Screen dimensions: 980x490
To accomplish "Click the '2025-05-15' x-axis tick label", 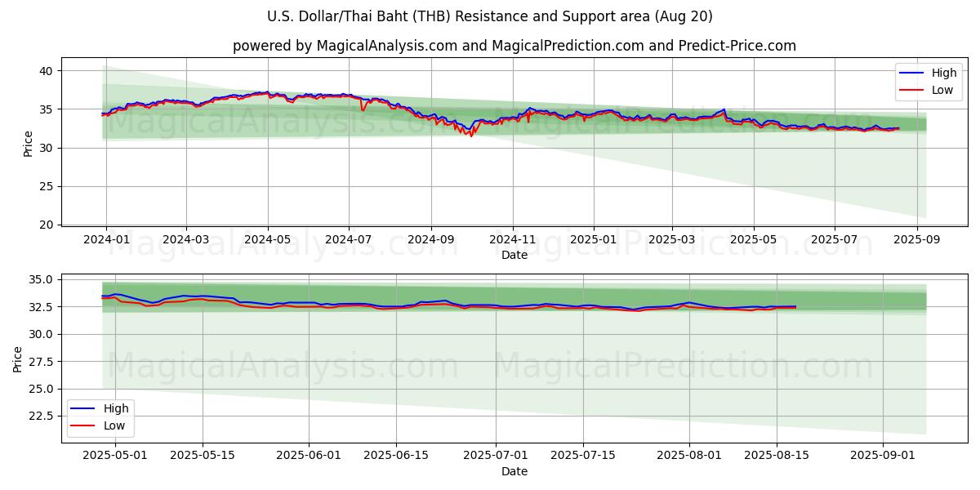I will click(203, 457).
